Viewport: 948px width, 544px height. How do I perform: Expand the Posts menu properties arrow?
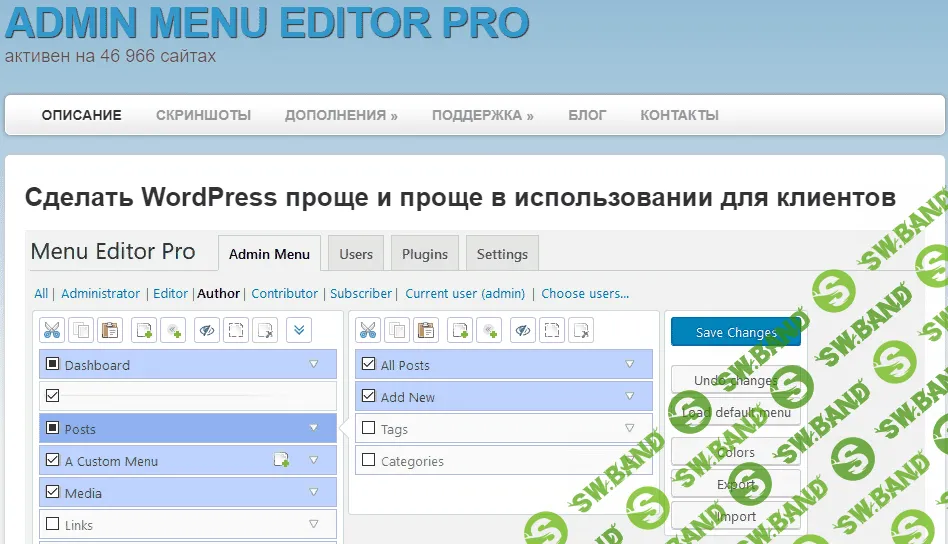[x=313, y=428]
